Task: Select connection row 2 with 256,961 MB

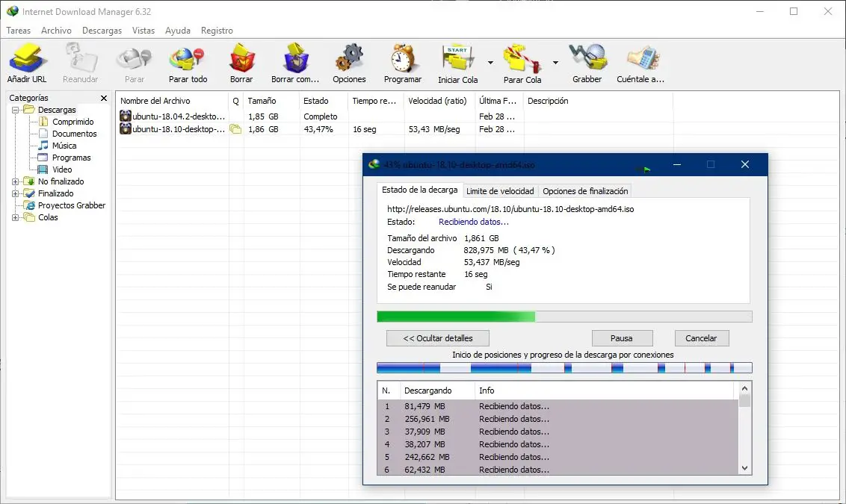Action: (558, 419)
